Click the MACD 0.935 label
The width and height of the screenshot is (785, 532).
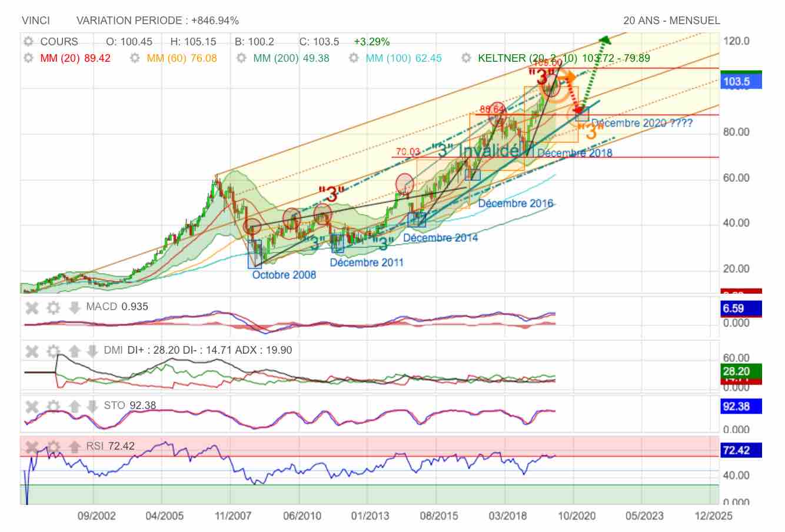pyautogui.click(x=117, y=307)
